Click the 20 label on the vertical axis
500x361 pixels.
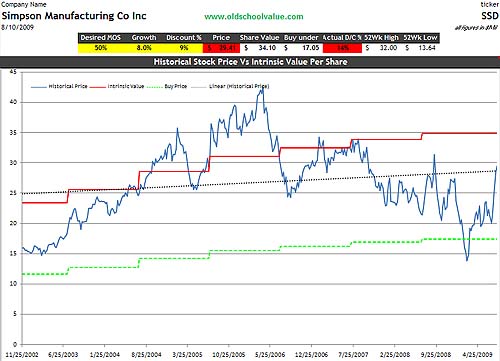[13, 223]
